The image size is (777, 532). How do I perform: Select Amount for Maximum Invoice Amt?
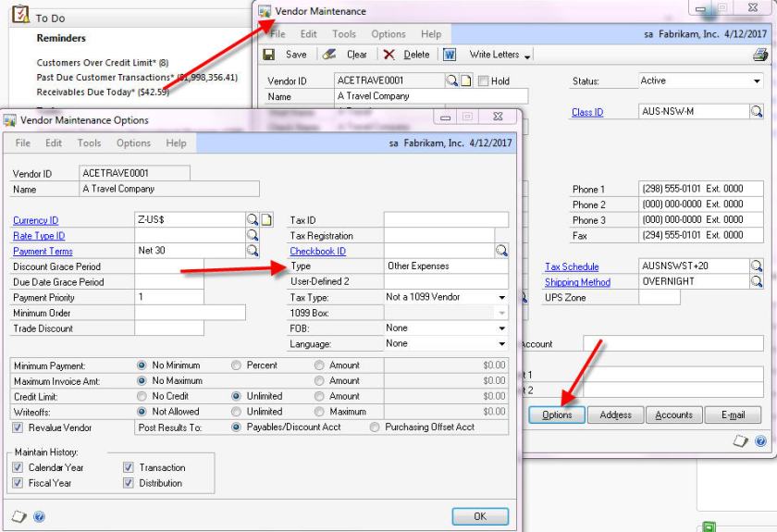click(319, 381)
